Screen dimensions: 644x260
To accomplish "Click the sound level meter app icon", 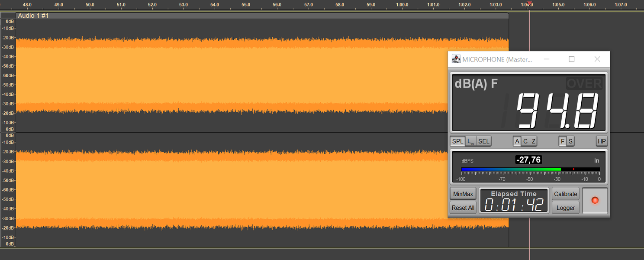I will (456, 59).
